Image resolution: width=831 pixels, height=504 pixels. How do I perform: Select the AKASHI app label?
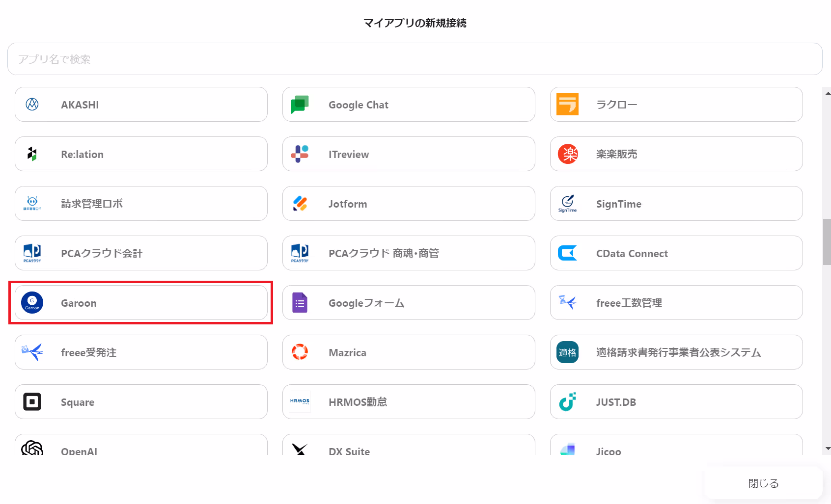tap(80, 105)
